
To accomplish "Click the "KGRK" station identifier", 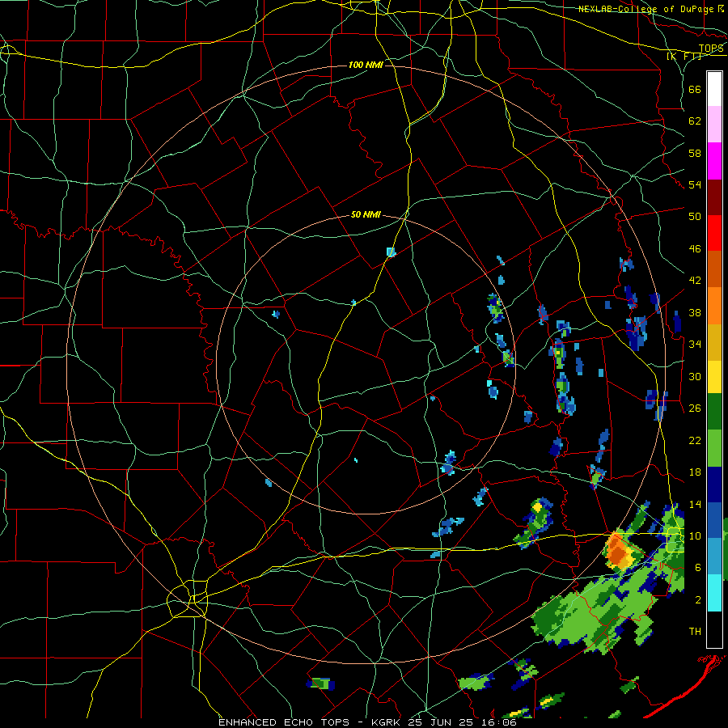I will (x=387, y=722).
